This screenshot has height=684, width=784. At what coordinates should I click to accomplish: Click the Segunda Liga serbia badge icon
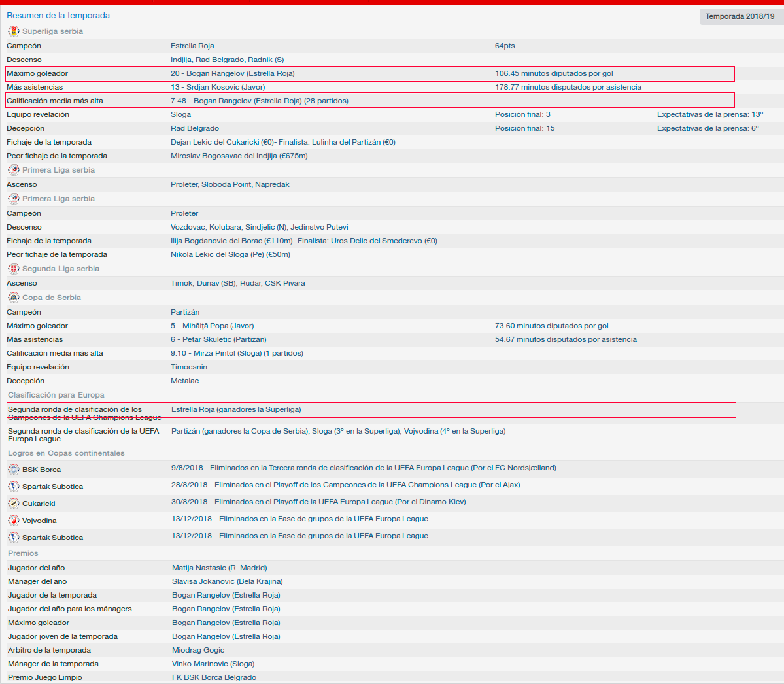tap(14, 269)
